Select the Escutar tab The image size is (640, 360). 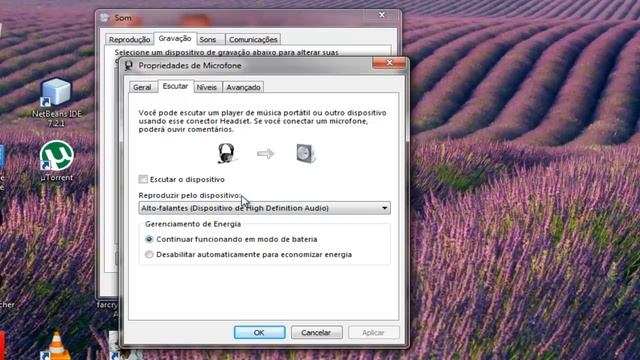[x=175, y=86]
